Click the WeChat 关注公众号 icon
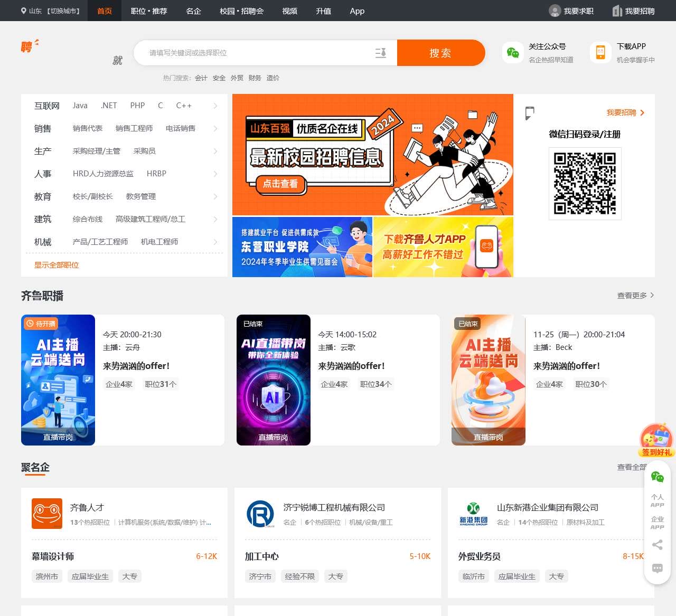This screenshot has height=616, width=676. click(x=513, y=52)
